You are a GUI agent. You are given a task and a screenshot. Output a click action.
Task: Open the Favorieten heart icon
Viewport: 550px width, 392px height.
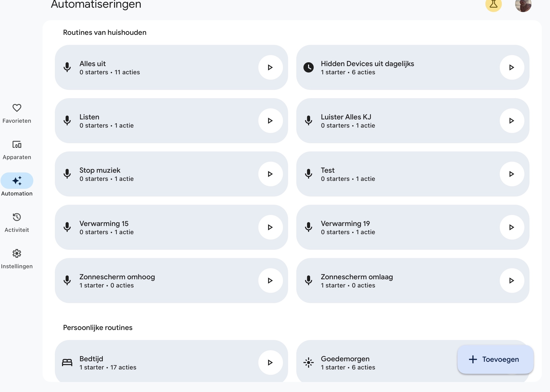pos(17,108)
